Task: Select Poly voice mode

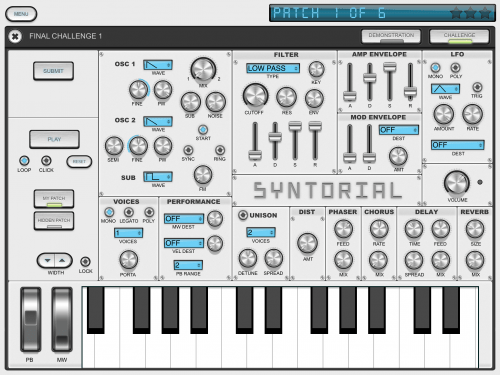Action: tap(149, 212)
